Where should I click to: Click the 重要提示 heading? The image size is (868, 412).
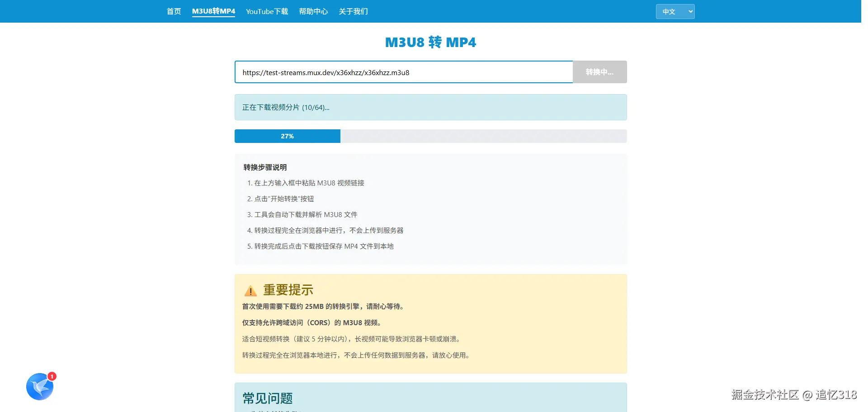(x=288, y=290)
